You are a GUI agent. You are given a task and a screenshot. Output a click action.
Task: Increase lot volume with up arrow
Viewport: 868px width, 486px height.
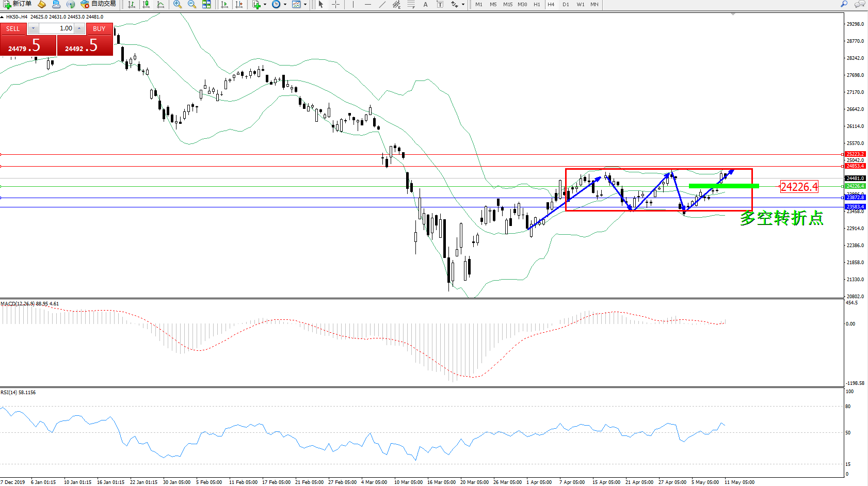pyautogui.click(x=79, y=28)
